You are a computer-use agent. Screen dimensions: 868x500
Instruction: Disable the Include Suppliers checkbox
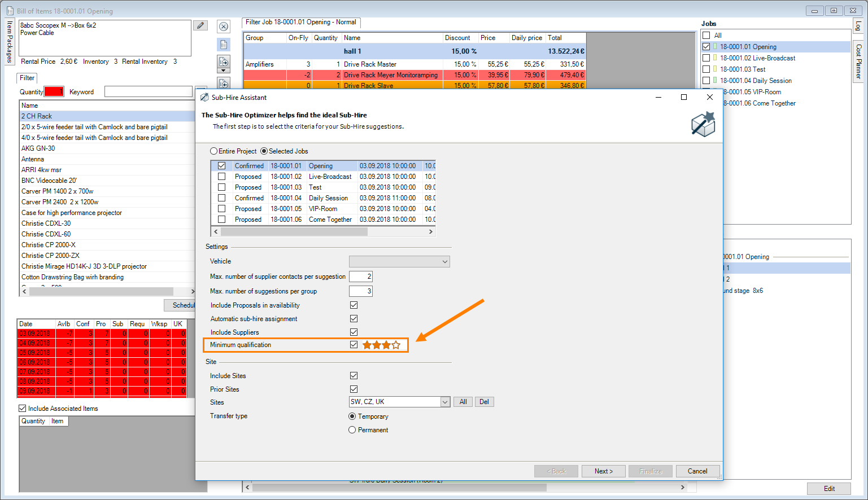click(354, 332)
